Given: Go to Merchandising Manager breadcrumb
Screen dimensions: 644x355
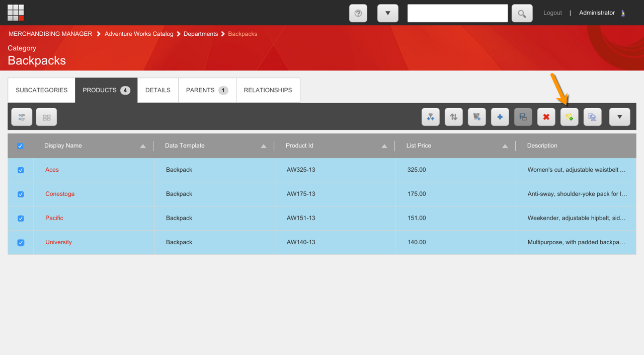Looking at the screenshot, I should [50, 34].
